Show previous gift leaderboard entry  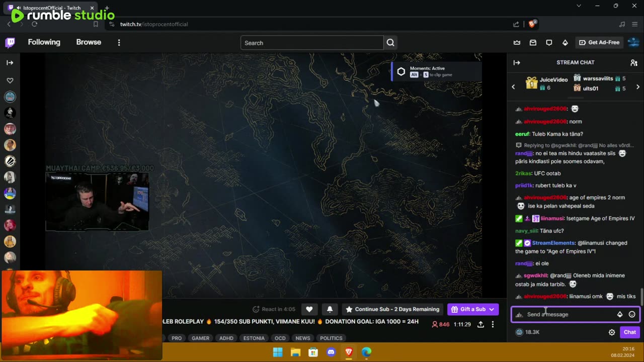click(513, 87)
